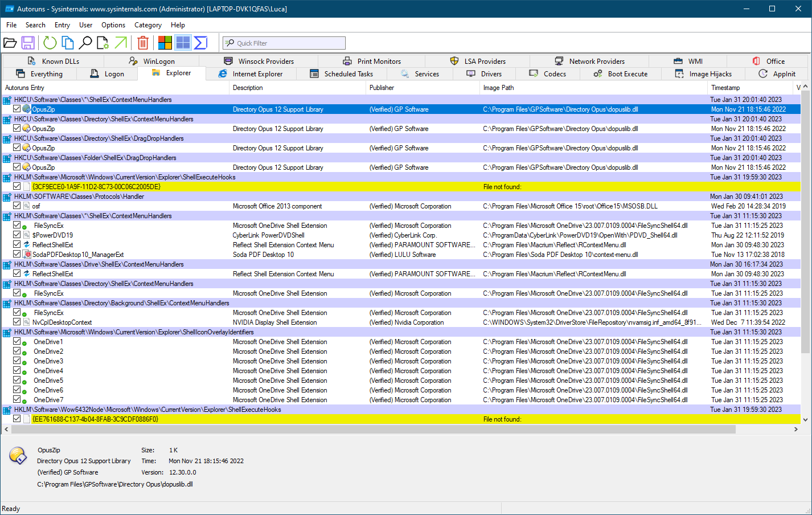This screenshot has width=812, height=515.
Task: Click the vertical scrollbar down arrow
Action: [805, 420]
